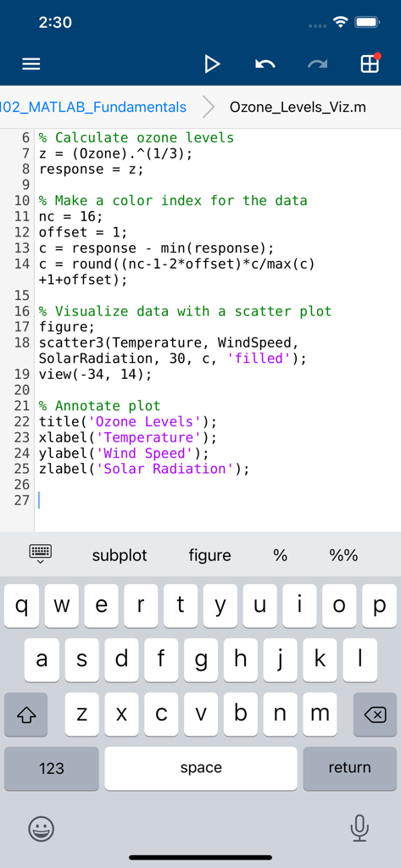Screen dimensions: 401x868
Task: Click ylabel('Wind Speed') line
Action: [124, 453]
